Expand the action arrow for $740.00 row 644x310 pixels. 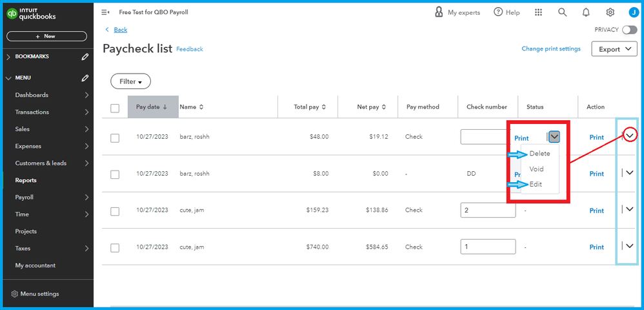(630, 245)
